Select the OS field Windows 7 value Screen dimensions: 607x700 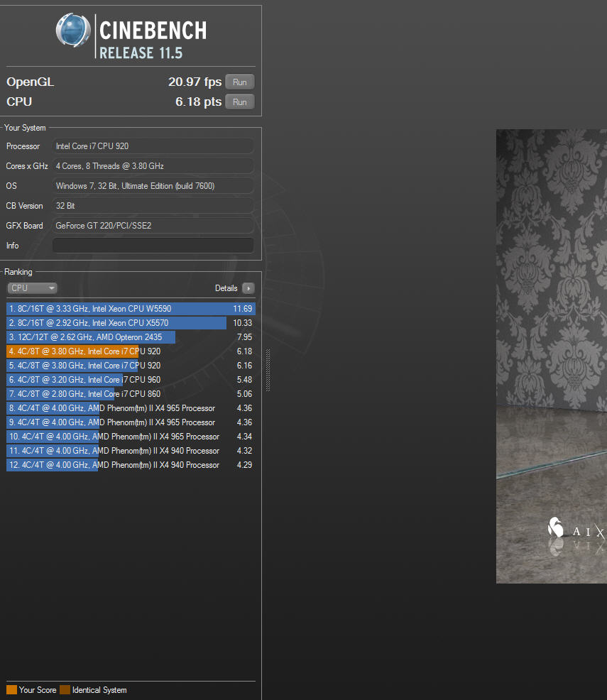coord(153,186)
